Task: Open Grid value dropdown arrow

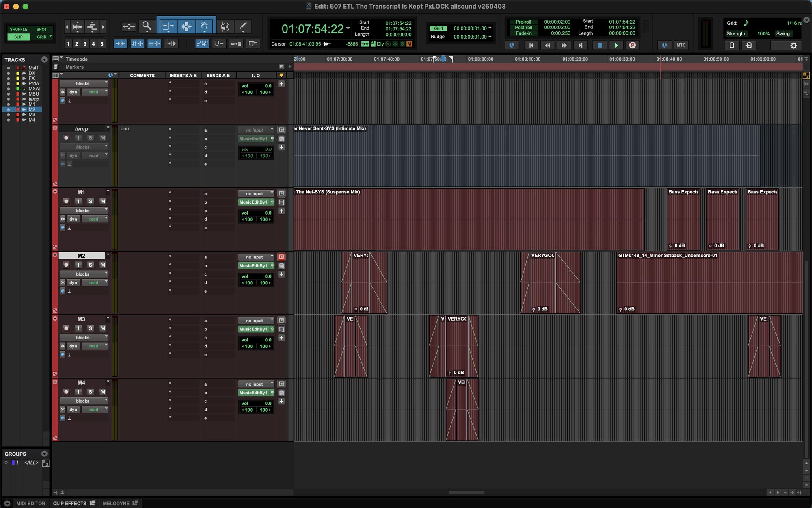Action: pyautogui.click(x=490, y=28)
